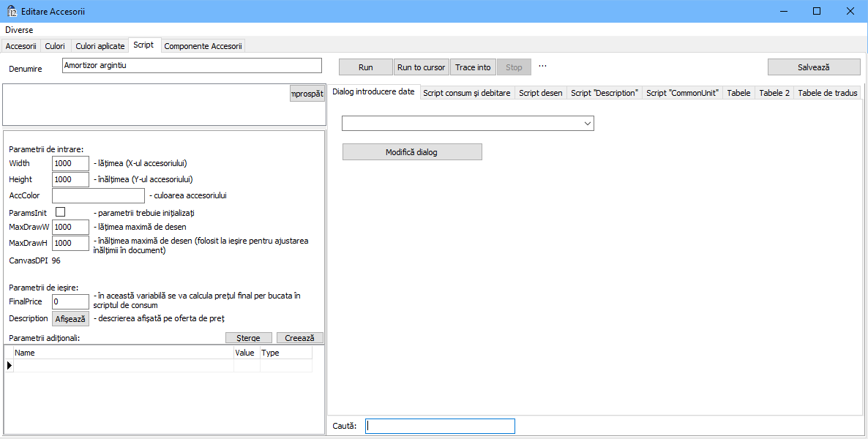This screenshot has height=439, width=868.
Task: Open the Componente Accesorii tab
Action: [203, 46]
